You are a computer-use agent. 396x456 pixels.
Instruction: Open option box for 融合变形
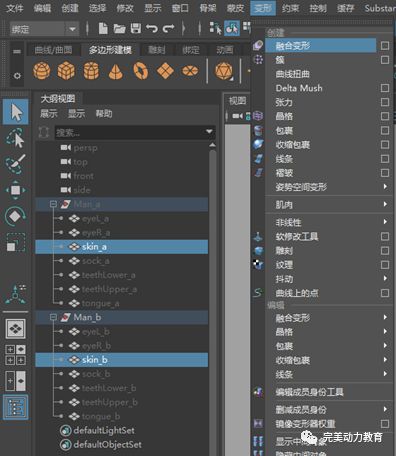tap(385, 46)
